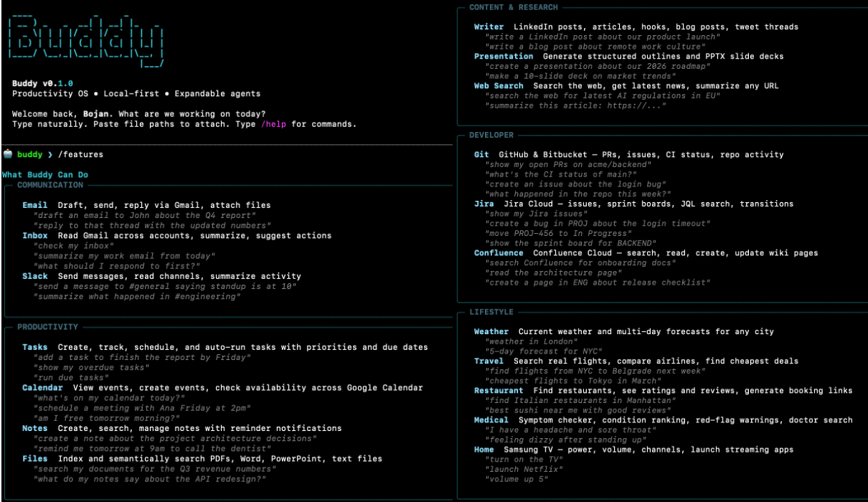The width and height of the screenshot is (868, 502).
Task: Click the PRODUCTIVITY section header
Action: click(x=48, y=327)
